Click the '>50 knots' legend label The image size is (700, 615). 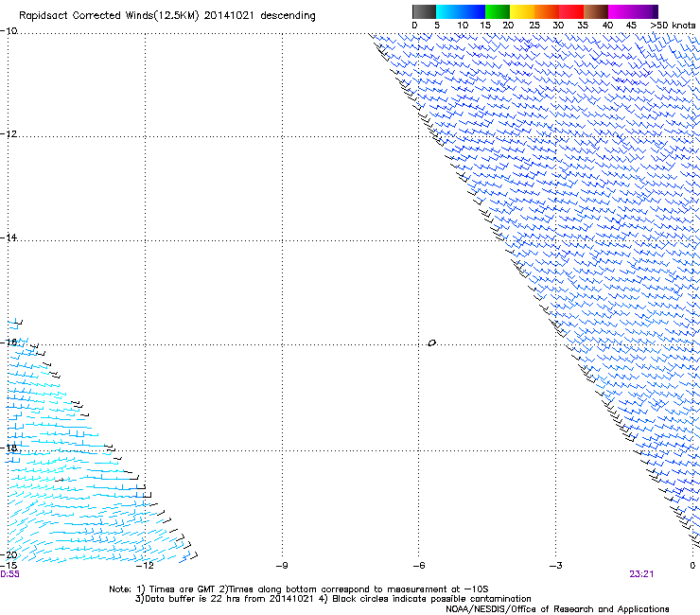click(x=673, y=26)
